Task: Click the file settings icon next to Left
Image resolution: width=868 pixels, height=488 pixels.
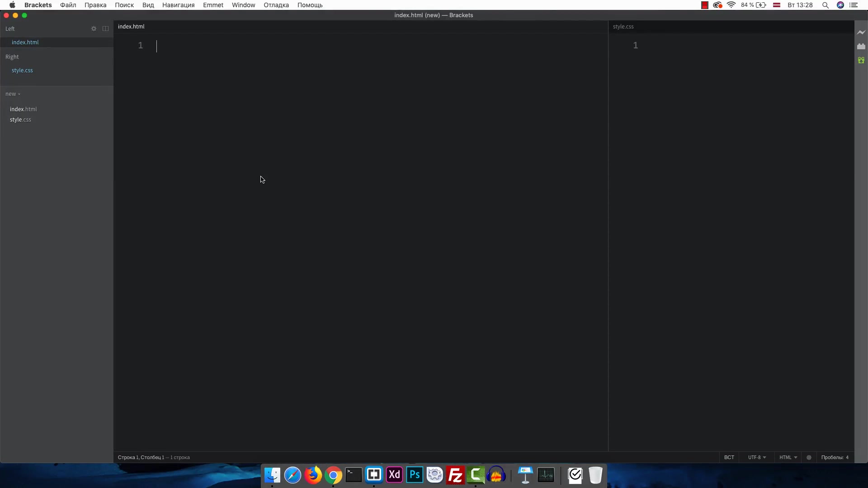Action: point(93,28)
